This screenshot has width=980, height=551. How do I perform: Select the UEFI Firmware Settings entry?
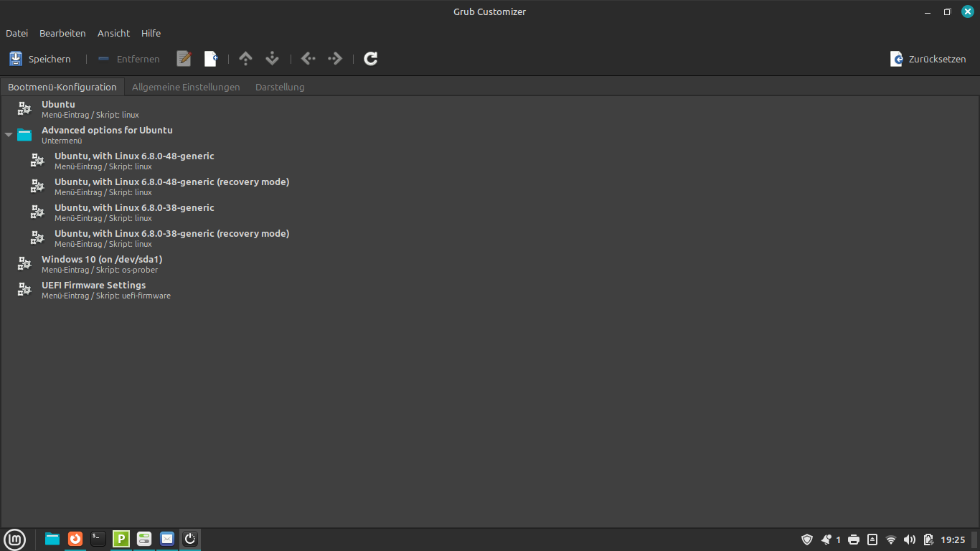[x=490, y=290]
